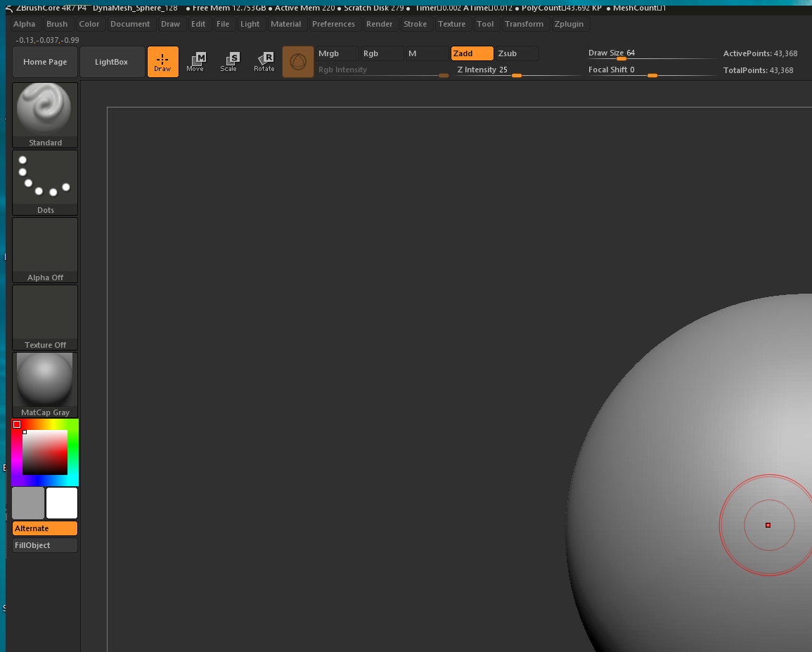Open the Alpha Off selector
The width and height of the screenshot is (812, 652).
(45, 249)
